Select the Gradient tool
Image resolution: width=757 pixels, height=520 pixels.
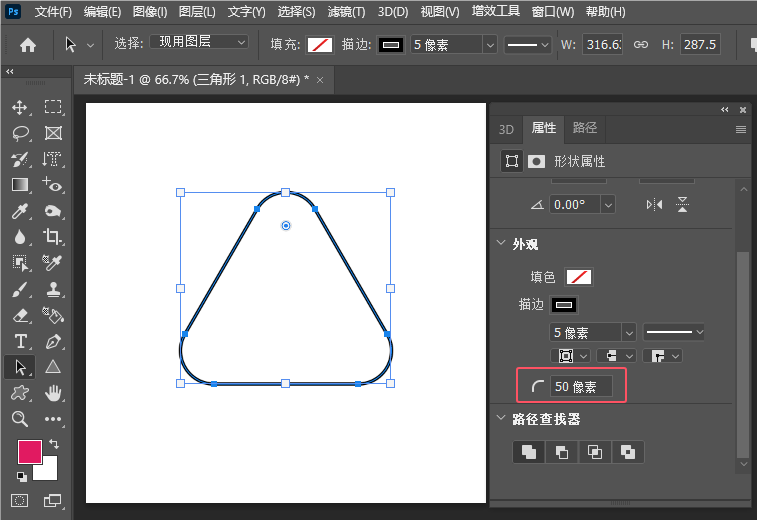20,185
